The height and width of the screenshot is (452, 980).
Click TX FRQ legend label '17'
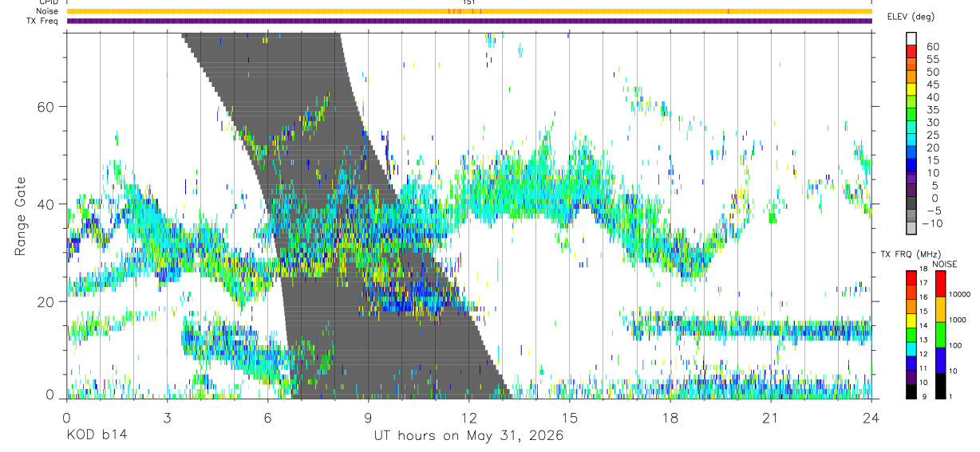tap(923, 283)
